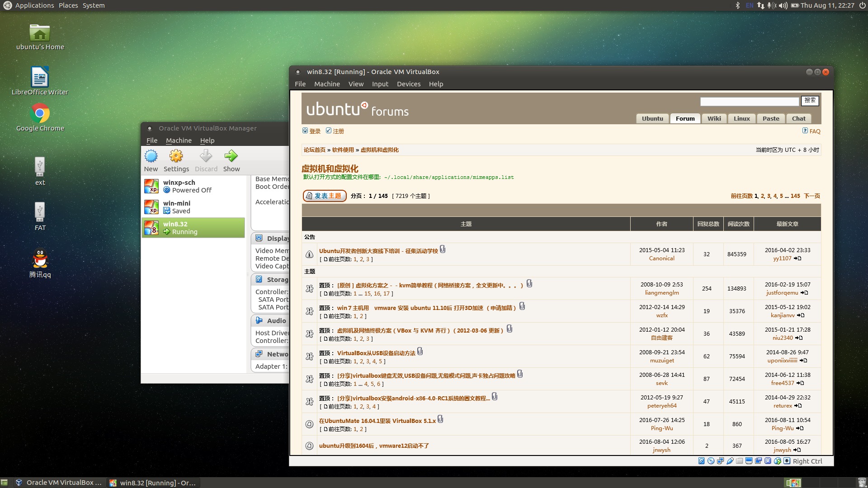Click network up-down arrows indicator in top panel
This screenshot has height=488, width=868.
[x=760, y=5]
